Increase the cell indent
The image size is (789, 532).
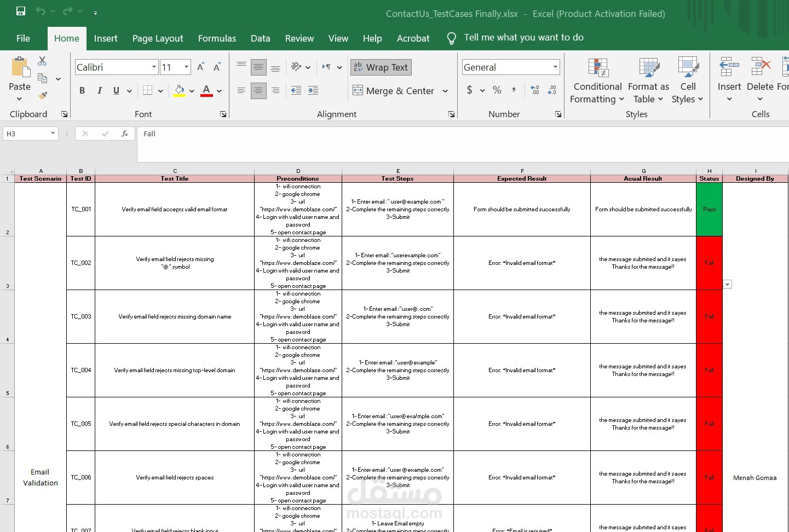[313, 90]
